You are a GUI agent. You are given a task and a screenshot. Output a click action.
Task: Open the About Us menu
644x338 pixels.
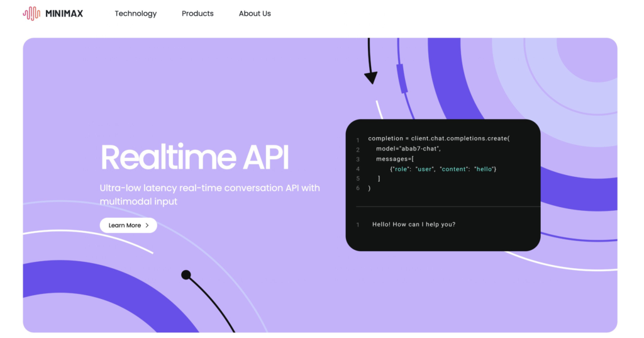pos(255,14)
